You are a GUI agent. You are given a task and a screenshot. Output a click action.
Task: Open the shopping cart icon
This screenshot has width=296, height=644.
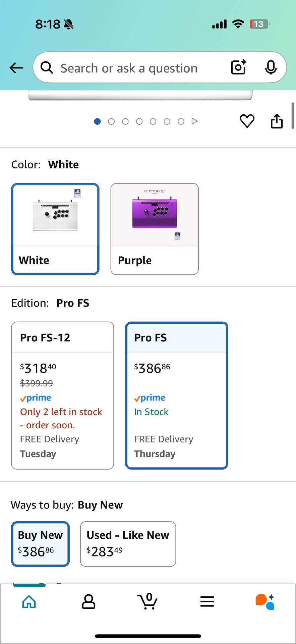147,601
